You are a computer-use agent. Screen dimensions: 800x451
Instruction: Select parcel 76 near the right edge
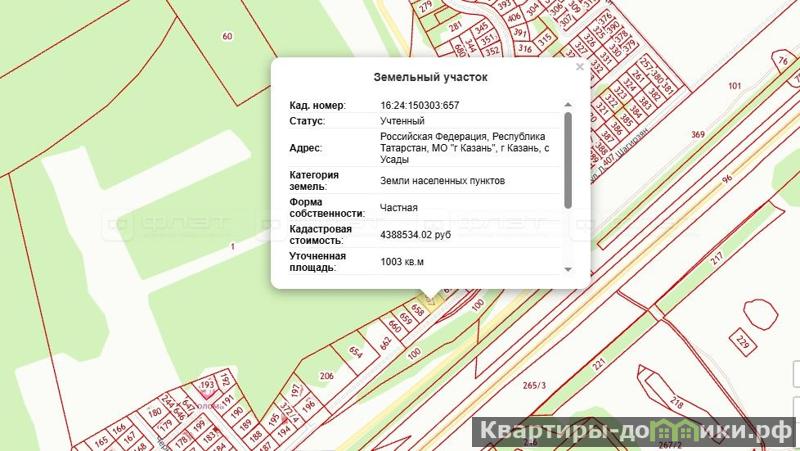(x=781, y=62)
